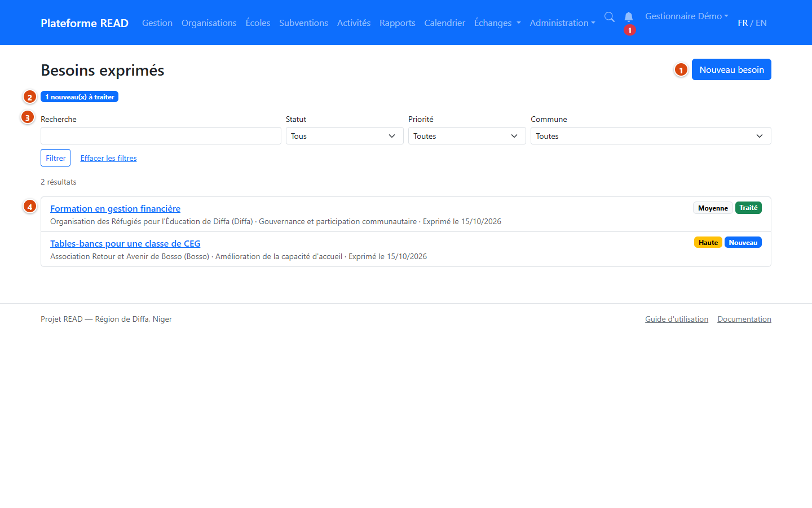
Task: Click the Organisation des Réfugiés de Diffa line
Action: [276, 222]
